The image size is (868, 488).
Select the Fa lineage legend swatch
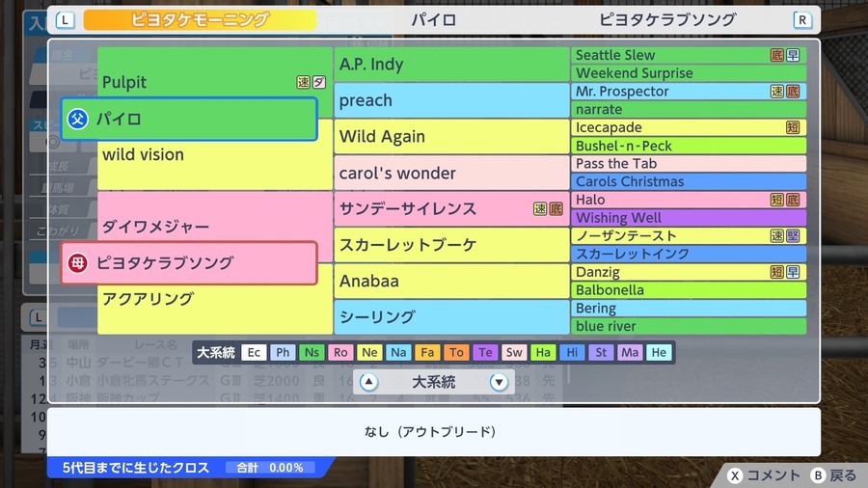pyautogui.click(x=427, y=352)
